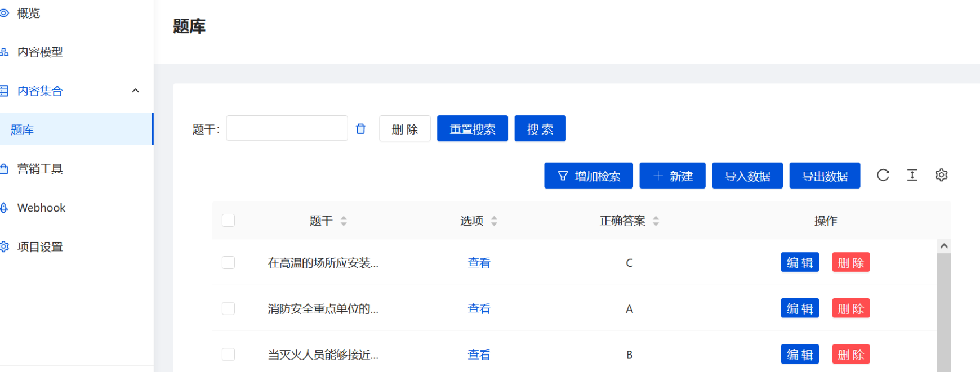980x372 pixels.
Task: Click answer A in the second row
Action: click(629, 309)
